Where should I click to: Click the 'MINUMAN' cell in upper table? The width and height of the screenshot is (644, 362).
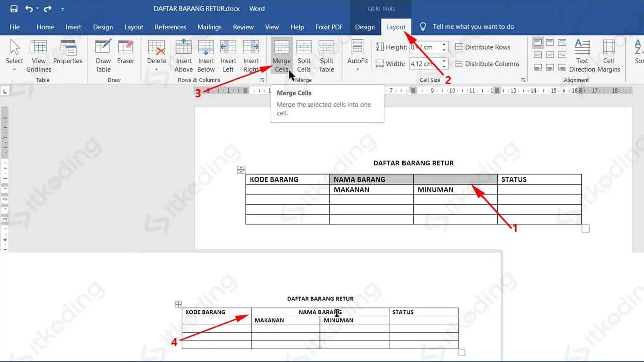point(455,190)
